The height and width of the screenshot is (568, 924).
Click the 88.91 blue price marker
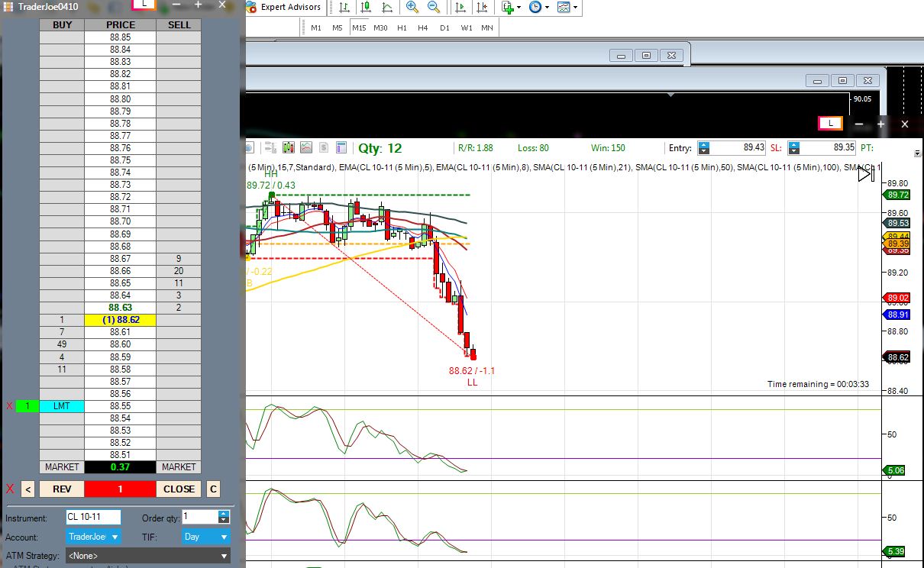(x=897, y=315)
